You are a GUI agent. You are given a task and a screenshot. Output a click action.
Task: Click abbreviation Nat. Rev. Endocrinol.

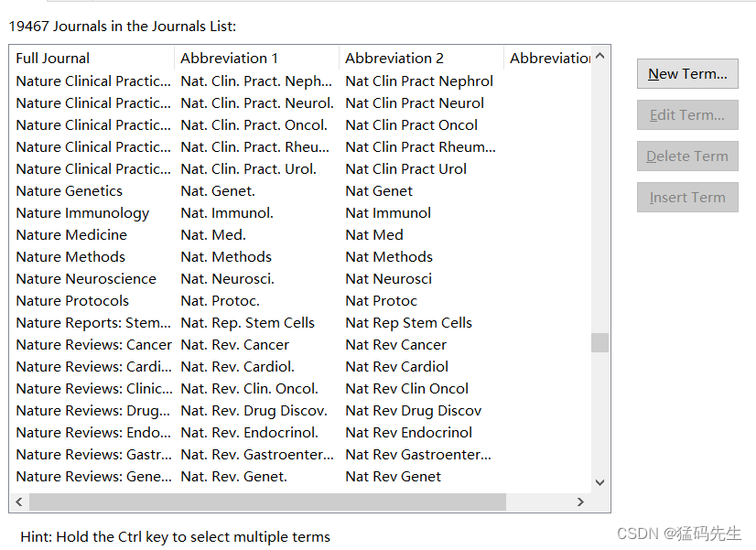tap(249, 432)
